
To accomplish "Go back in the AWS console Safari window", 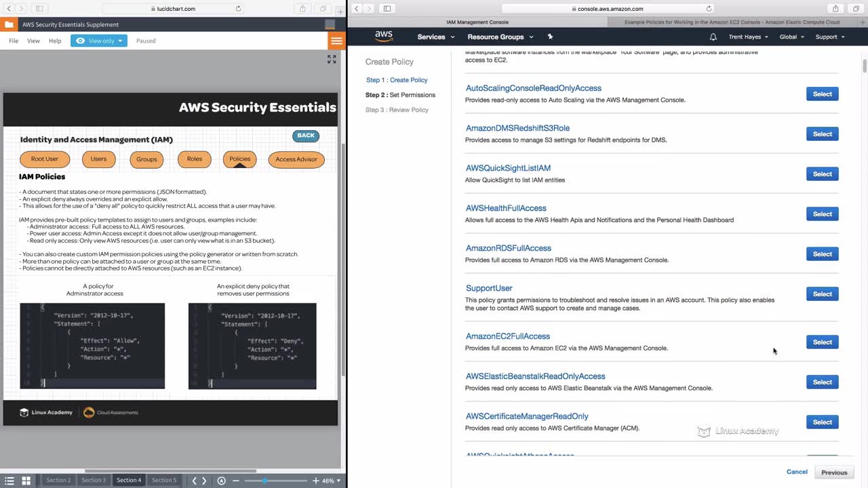I will (x=356, y=9).
